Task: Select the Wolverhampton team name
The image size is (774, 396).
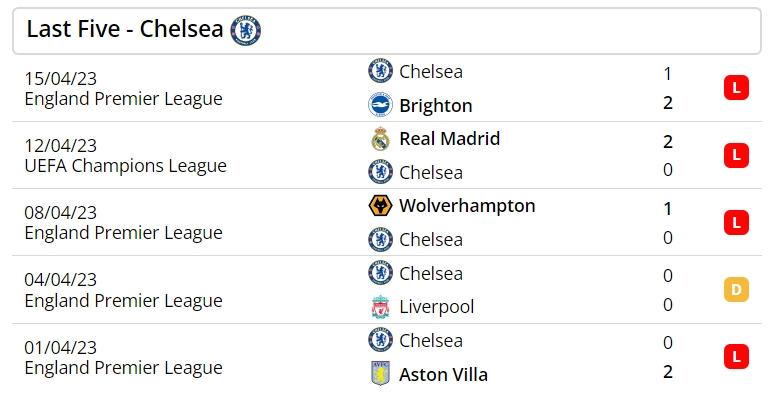Action: (467, 206)
